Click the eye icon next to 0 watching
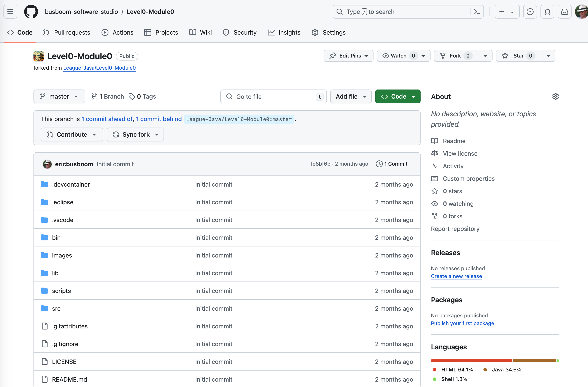The image size is (588, 387). 435,203
